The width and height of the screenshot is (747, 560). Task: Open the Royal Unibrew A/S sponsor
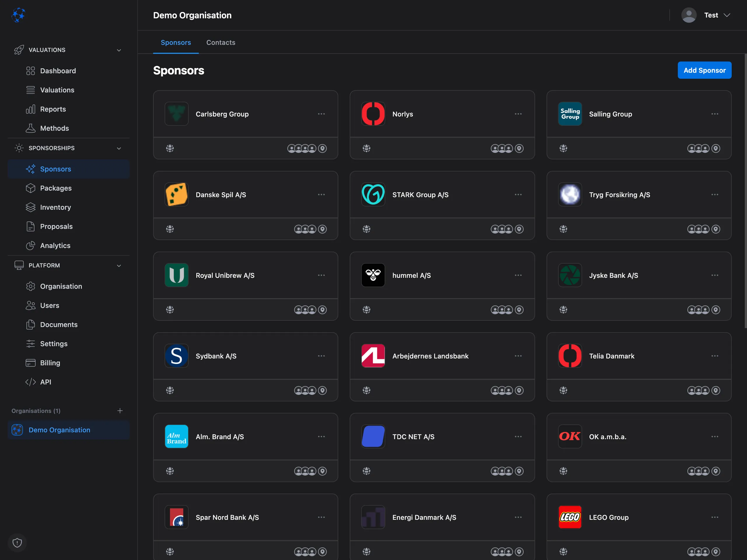(225, 275)
